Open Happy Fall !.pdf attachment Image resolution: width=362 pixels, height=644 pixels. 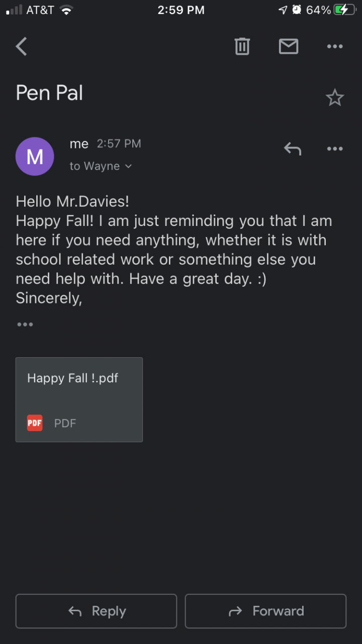79,399
